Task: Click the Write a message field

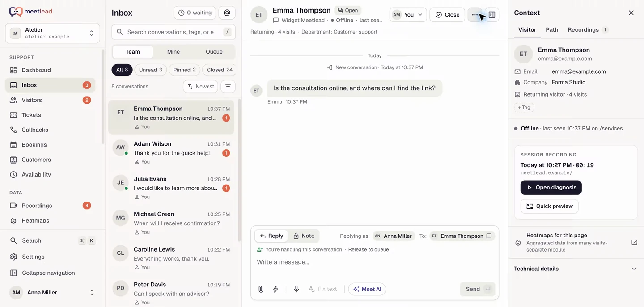Action: [x=375, y=262]
